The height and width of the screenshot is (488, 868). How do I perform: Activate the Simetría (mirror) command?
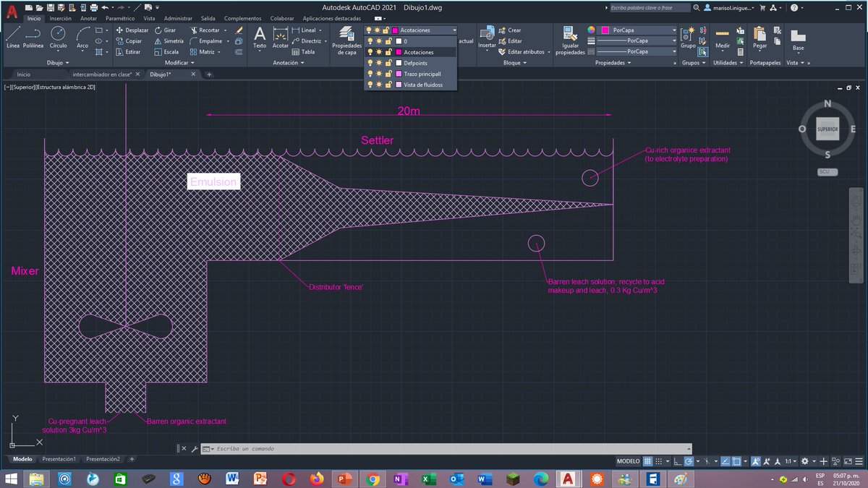[x=169, y=41]
